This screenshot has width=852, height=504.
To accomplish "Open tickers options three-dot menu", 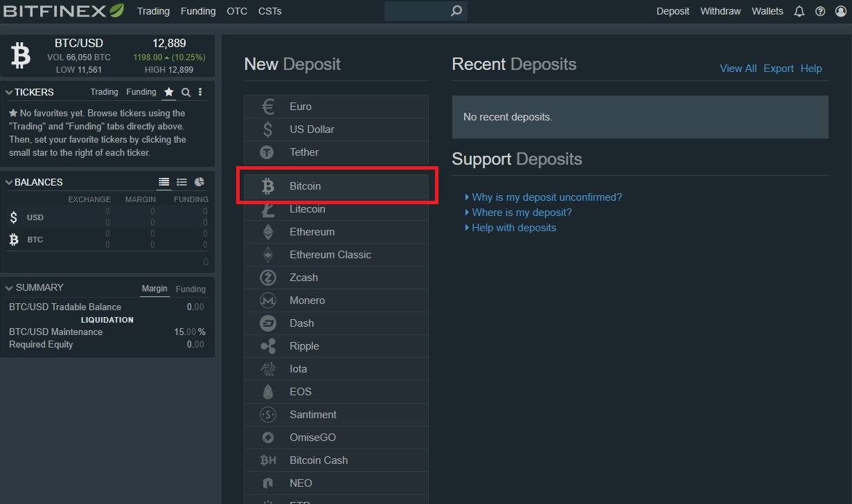I will (200, 92).
